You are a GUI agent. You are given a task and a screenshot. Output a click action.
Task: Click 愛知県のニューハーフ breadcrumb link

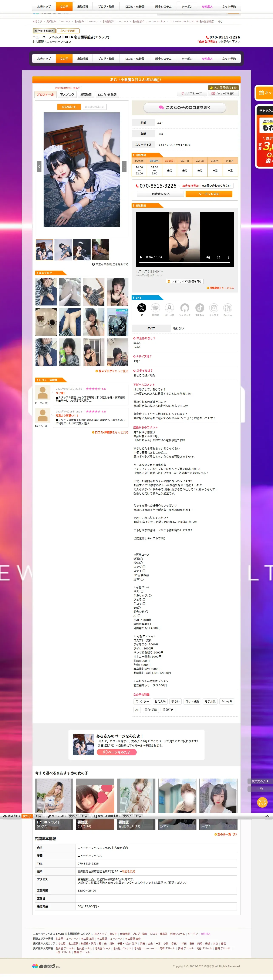tap(58, 22)
